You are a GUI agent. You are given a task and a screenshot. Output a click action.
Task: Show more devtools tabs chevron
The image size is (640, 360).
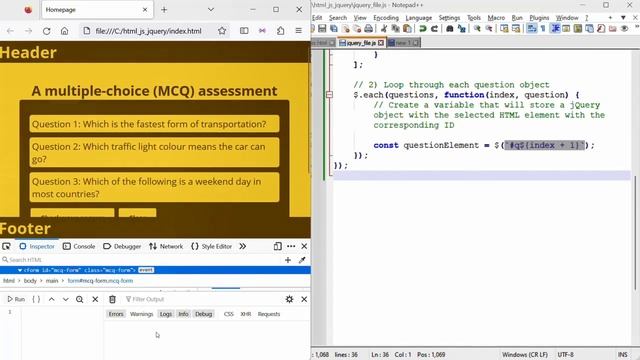point(242,246)
